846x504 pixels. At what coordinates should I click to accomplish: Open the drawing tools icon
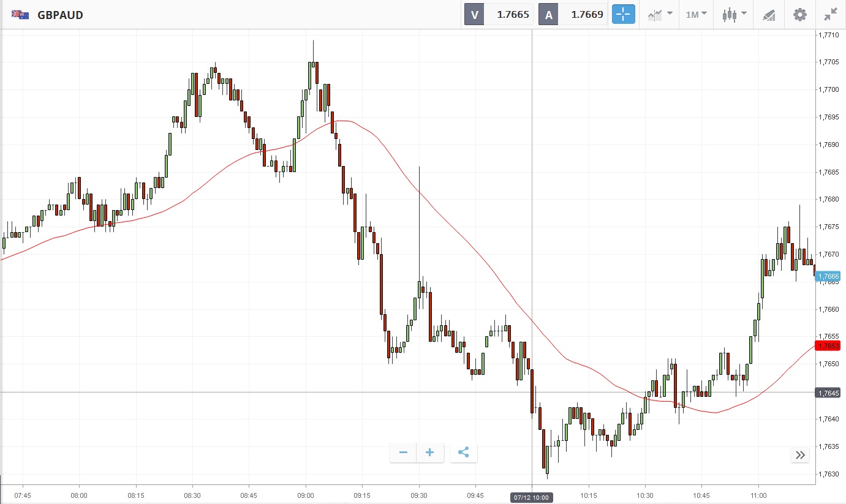click(x=769, y=15)
